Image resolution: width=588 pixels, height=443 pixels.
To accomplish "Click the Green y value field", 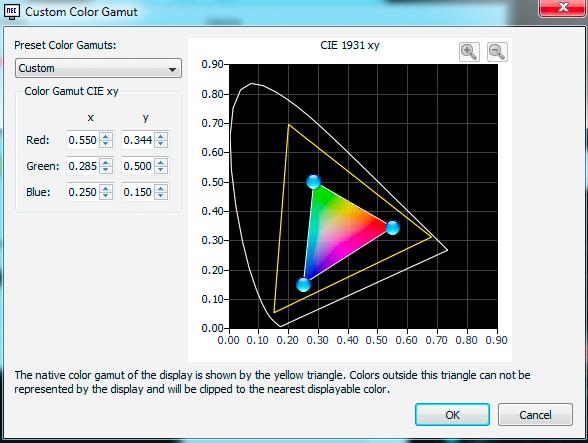I will (138, 166).
